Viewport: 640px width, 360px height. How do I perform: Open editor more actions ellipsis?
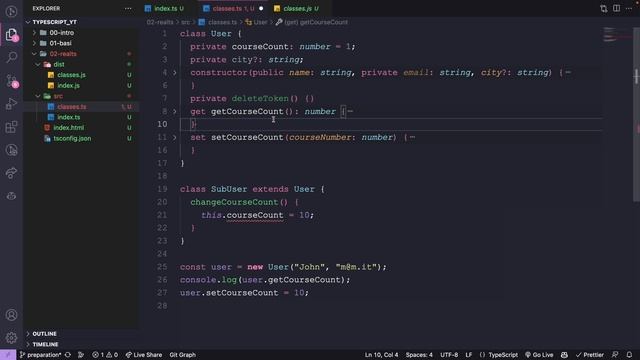tap(629, 9)
